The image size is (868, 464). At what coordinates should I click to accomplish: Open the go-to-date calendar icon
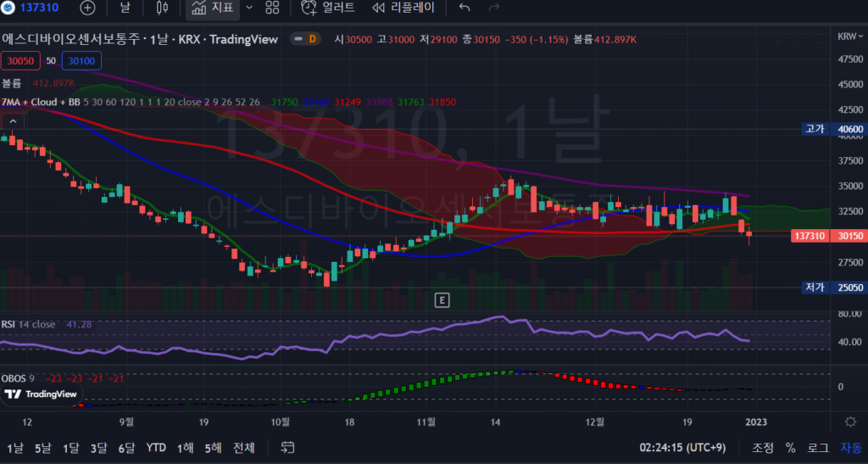pyautogui.click(x=287, y=447)
